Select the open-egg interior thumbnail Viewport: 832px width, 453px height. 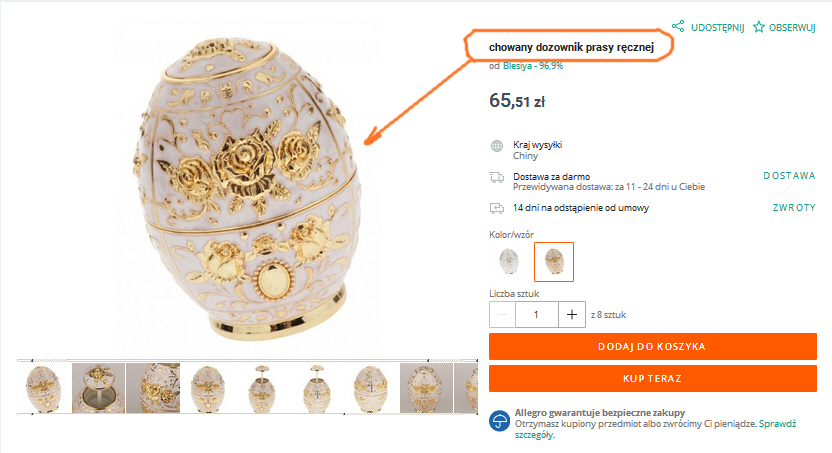click(x=98, y=389)
